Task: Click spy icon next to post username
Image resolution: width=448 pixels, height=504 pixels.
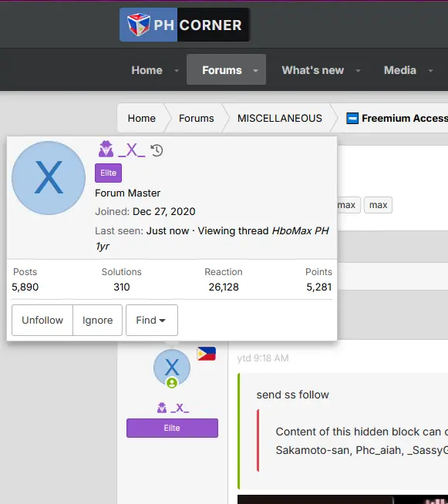Action: click(x=162, y=408)
